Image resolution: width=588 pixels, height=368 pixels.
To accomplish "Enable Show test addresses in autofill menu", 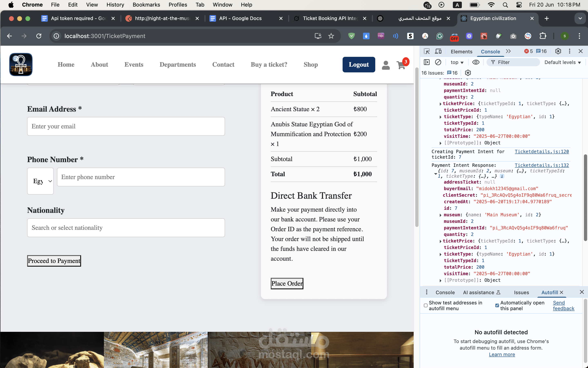I will (425, 305).
